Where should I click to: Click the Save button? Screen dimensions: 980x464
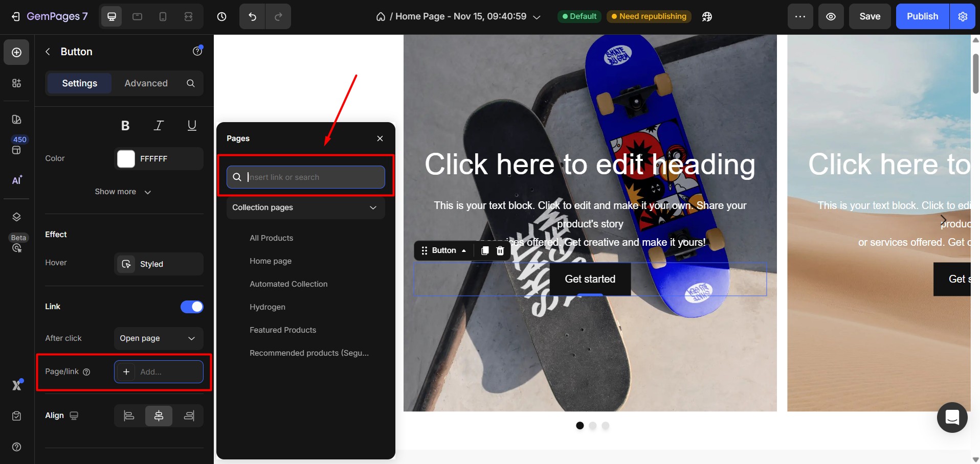(x=870, y=16)
